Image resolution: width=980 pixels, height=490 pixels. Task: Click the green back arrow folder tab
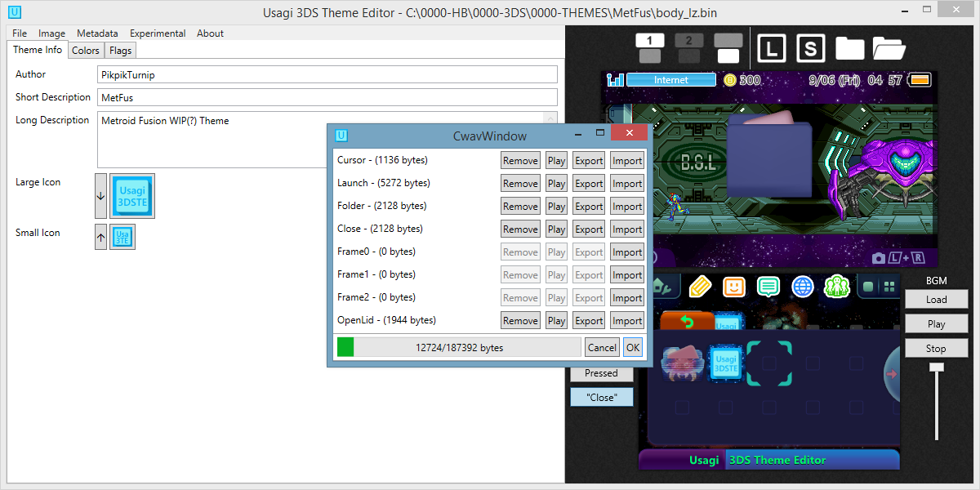click(x=687, y=322)
